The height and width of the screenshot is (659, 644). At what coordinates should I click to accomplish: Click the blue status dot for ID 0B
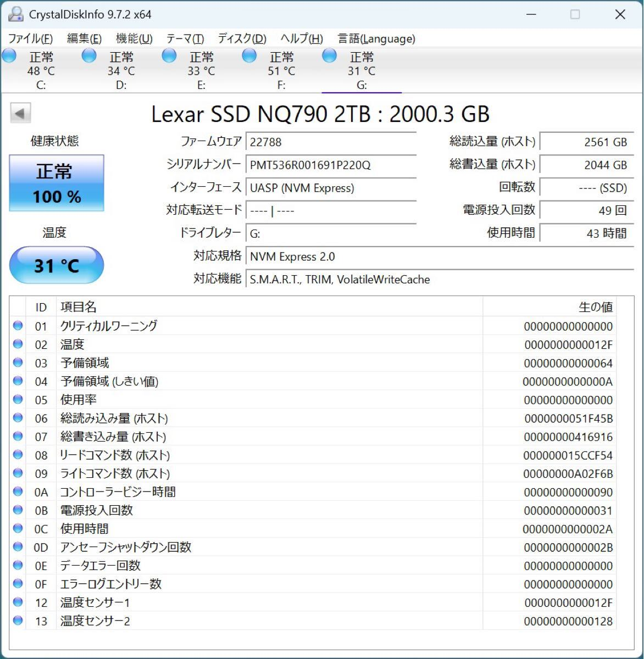pos(18,510)
